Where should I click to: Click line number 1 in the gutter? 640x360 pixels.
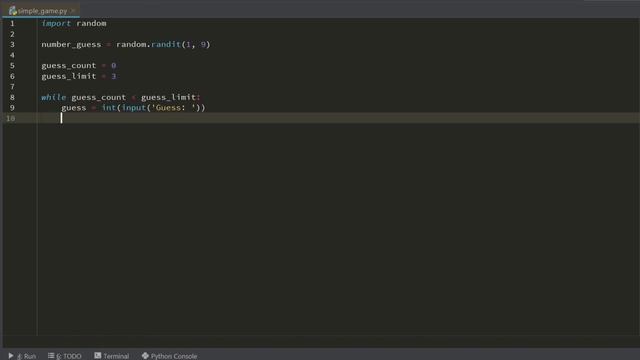pos(12,23)
